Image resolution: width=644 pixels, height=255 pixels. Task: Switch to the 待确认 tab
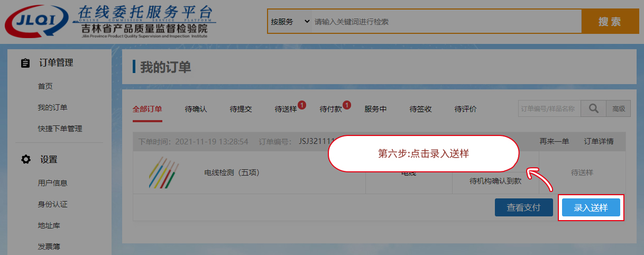(x=196, y=109)
